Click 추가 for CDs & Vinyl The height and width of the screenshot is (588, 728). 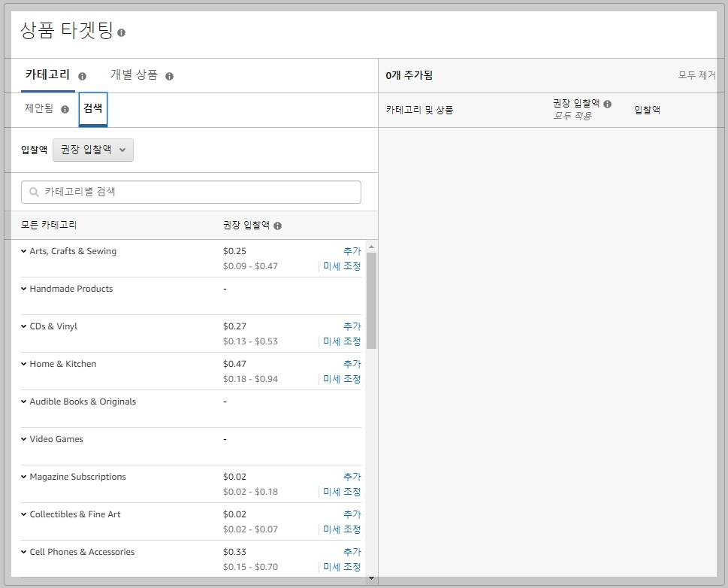pyautogui.click(x=352, y=326)
